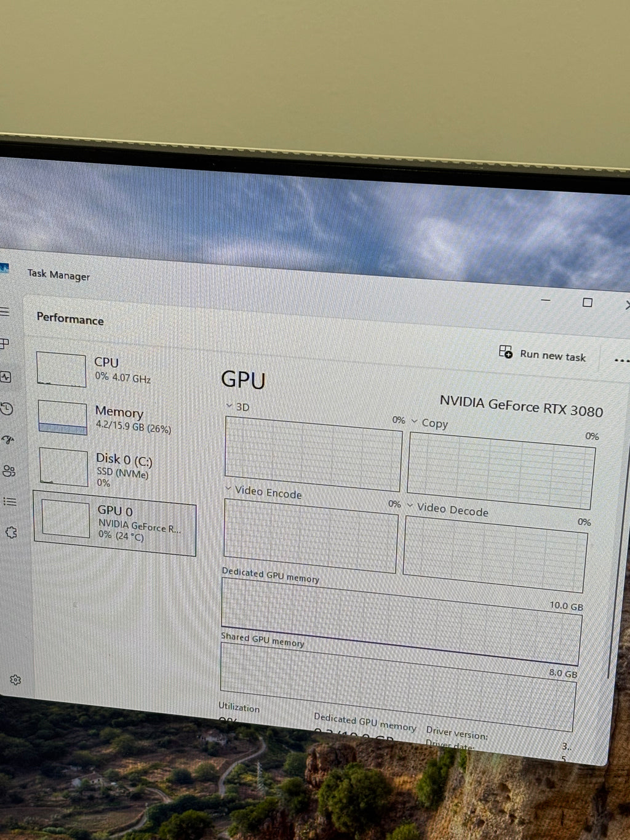Click Run new task button label

[x=552, y=356]
